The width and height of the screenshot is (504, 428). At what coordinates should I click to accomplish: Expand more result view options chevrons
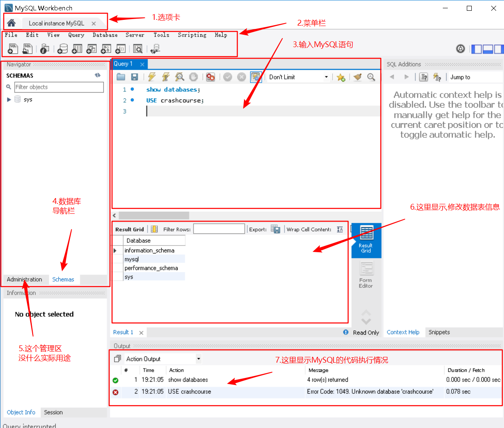click(x=366, y=317)
